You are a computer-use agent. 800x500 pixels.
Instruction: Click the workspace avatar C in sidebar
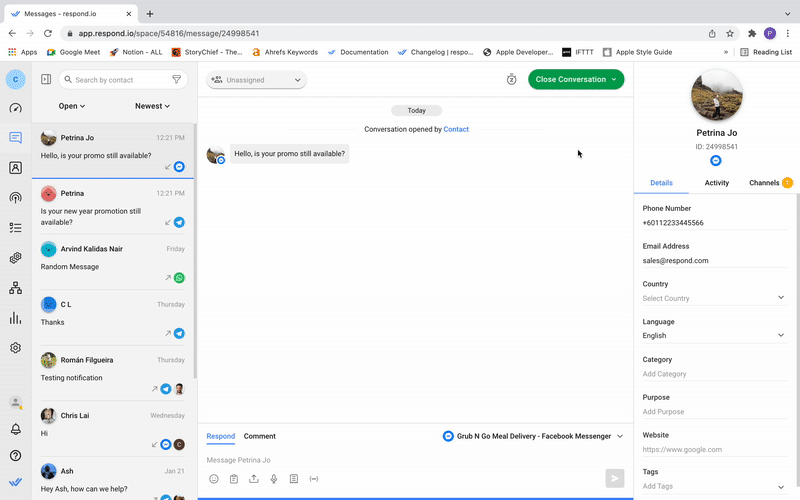[x=15, y=80]
